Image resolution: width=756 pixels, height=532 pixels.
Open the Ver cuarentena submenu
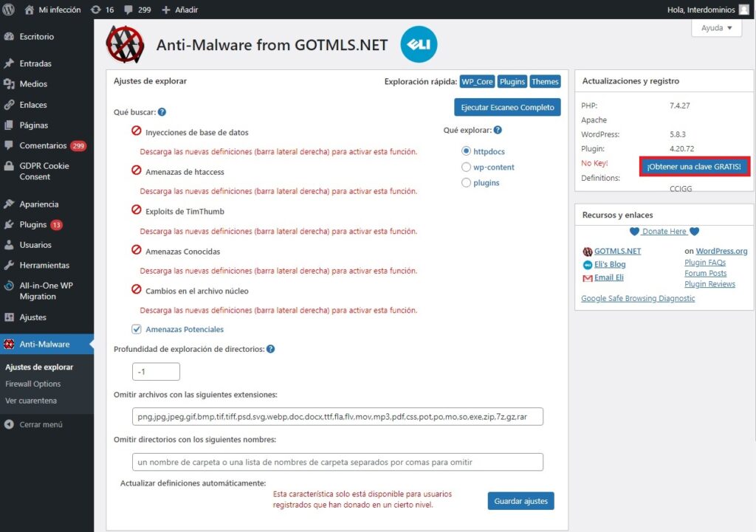(x=31, y=401)
